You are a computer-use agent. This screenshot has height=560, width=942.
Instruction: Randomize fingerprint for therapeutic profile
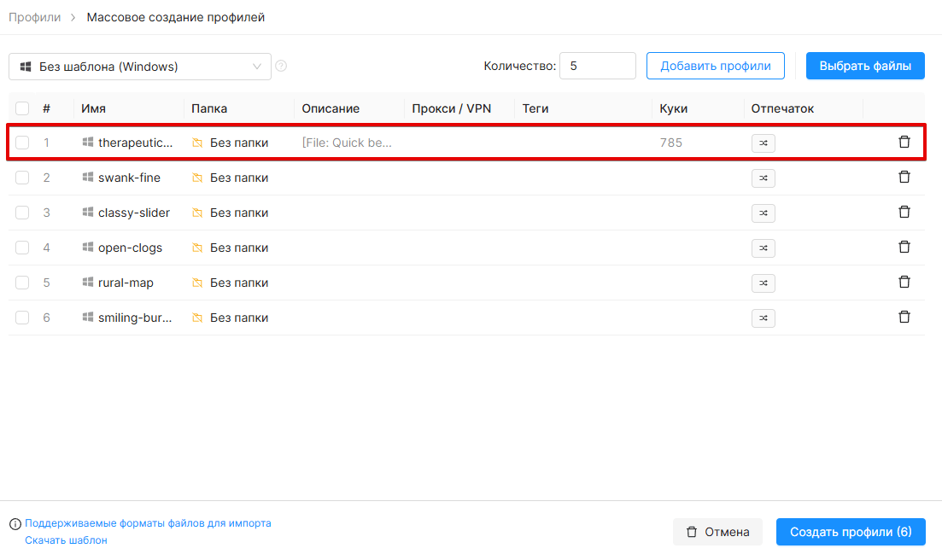(x=763, y=143)
